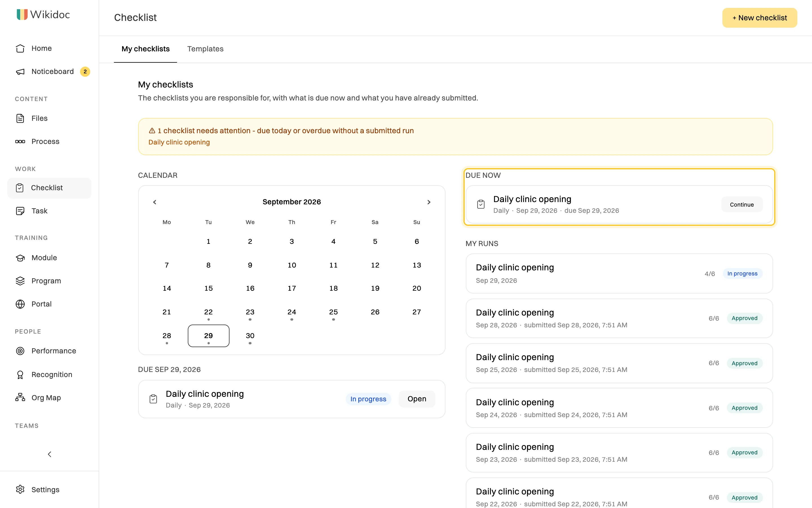Click the Wikidoc logo icon
This screenshot has height=508, width=812.
pos(22,14)
